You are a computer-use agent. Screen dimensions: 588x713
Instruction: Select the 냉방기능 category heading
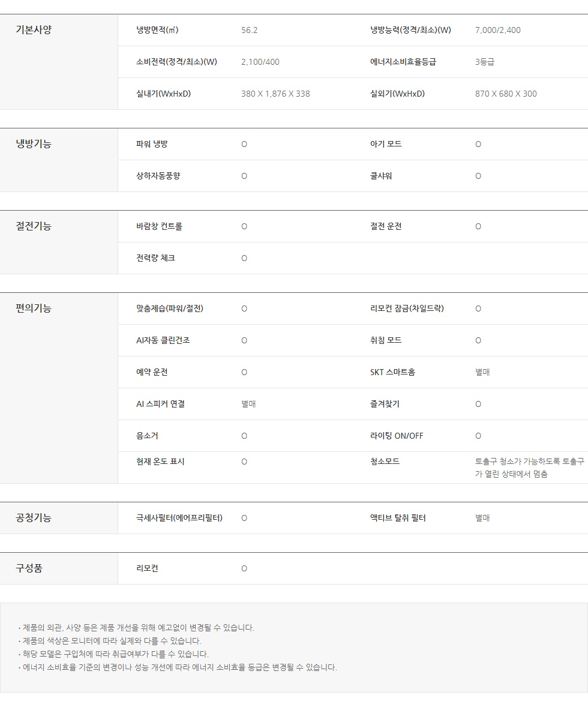pos(34,144)
